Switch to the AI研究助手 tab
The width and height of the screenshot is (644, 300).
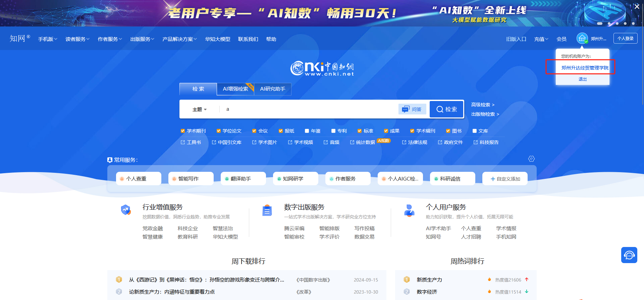coord(273,89)
